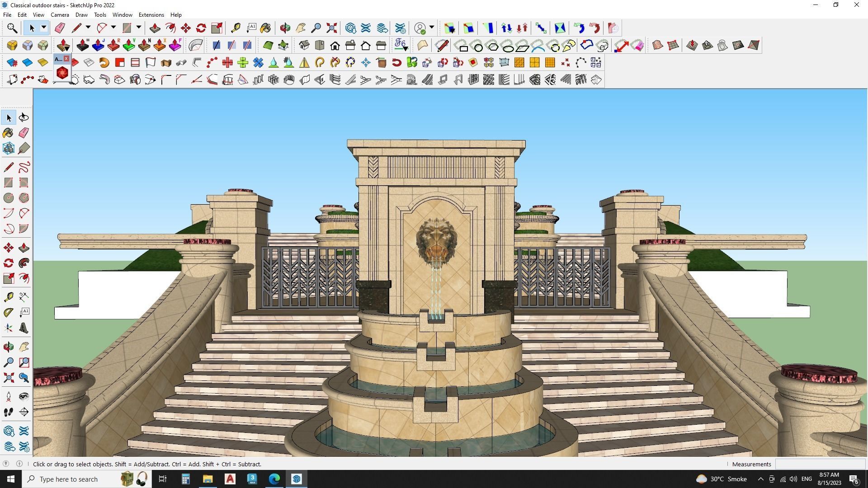868x488 pixels.
Task: Click Zoom Extents in the top toolbar
Action: click(x=331, y=28)
